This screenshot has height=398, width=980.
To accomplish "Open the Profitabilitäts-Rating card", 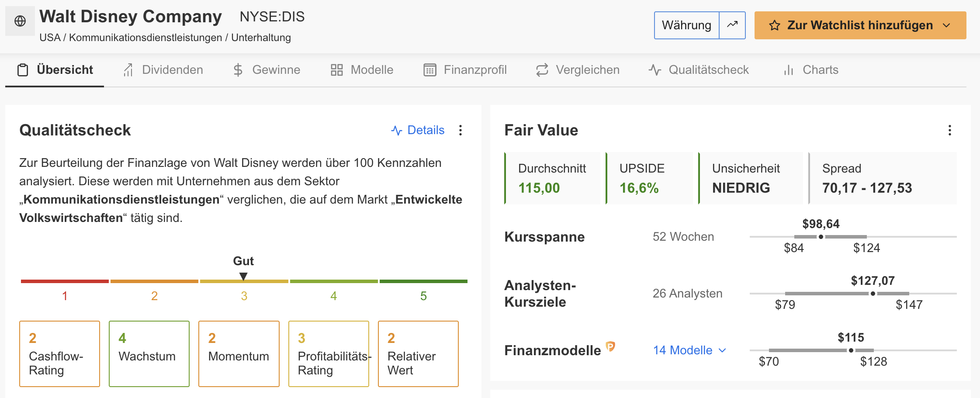I will tap(329, 354).
